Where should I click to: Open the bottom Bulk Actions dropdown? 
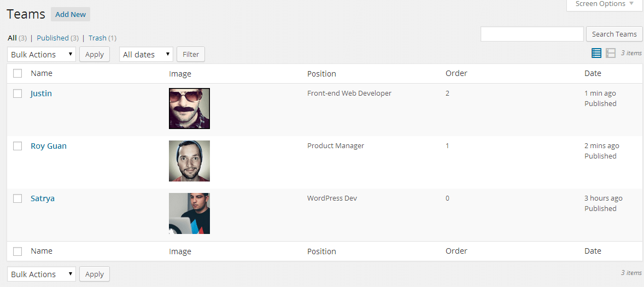42,274
